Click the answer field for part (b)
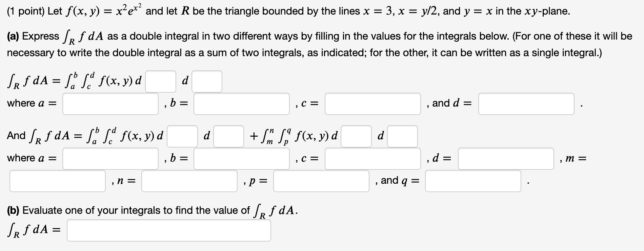The width and height of the screenshot is (644, 251). tap(169, 230)
